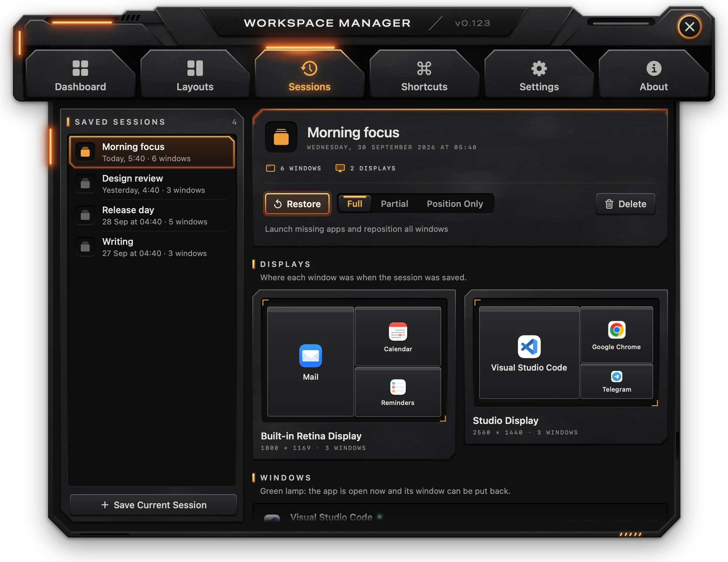The image size is (728, 562).
Task: Click the Saved Sessions count 4
Action: [234, 122]
